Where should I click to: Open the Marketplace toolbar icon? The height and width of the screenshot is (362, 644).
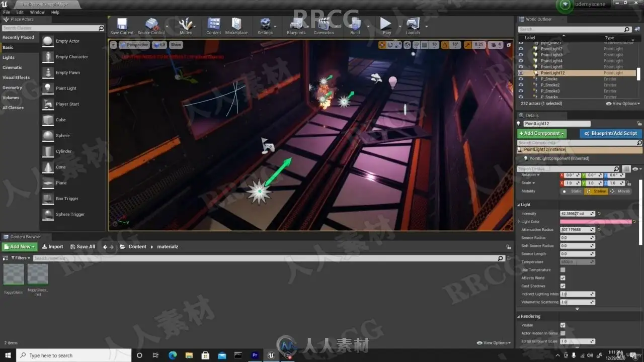[236, 26]
